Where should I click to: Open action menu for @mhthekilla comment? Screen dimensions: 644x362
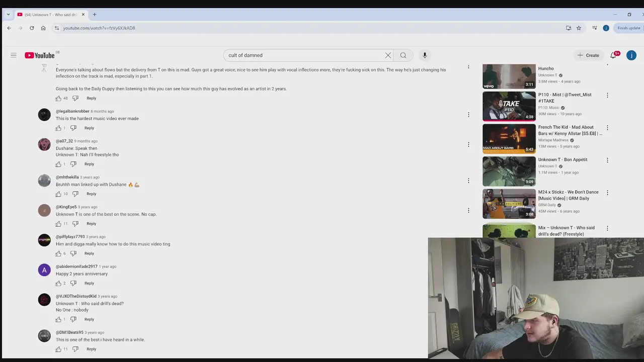pos(468,180)
